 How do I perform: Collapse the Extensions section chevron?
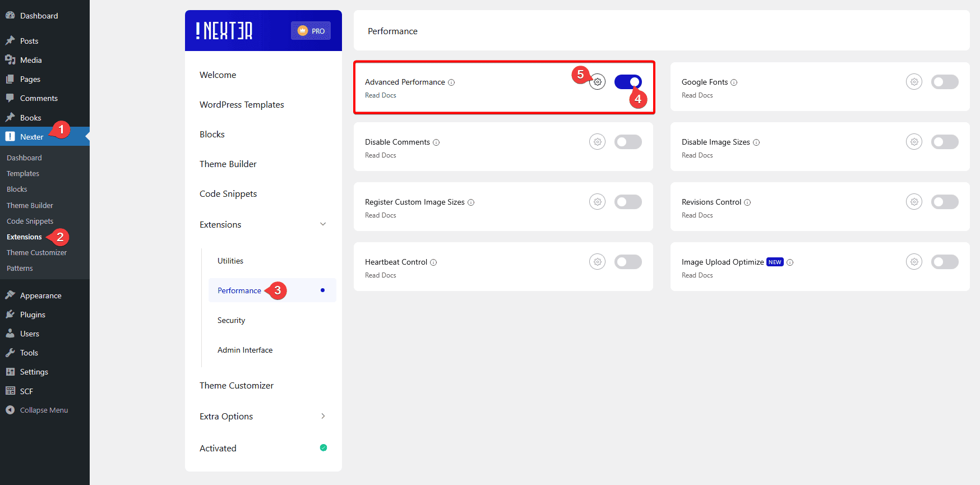tap(323, 224)
